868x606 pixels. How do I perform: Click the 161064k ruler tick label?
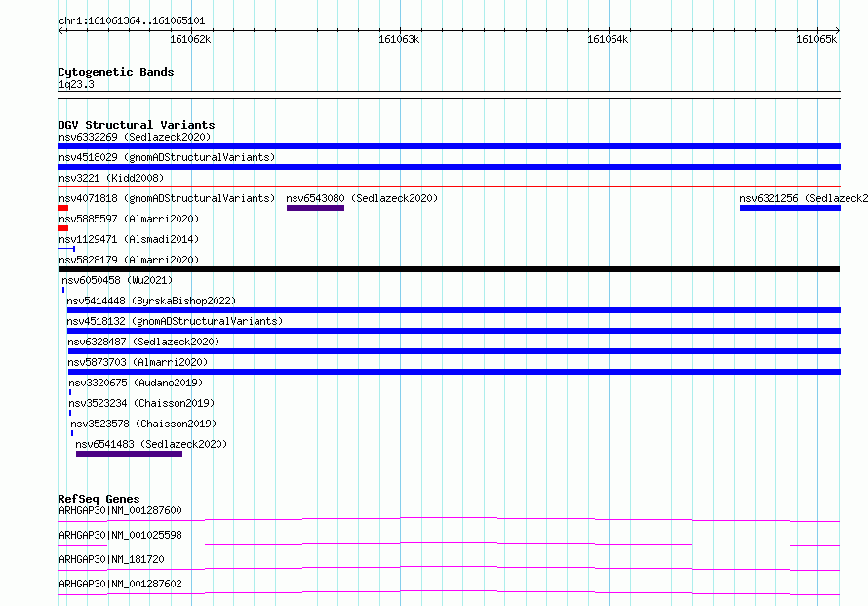pos(608,39)
